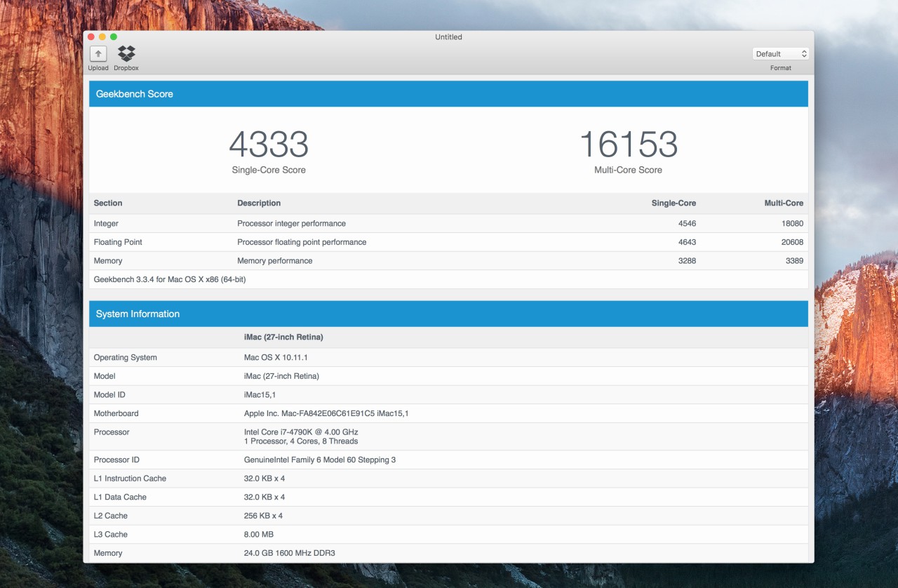
Task: Click the Geekbench 3.3.4 version line
Action: (x=170, y=279)
